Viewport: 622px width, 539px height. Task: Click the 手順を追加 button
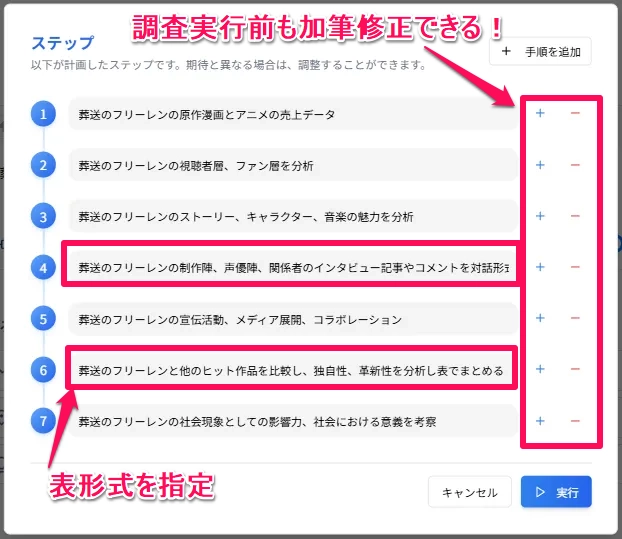tap(540, 51)
